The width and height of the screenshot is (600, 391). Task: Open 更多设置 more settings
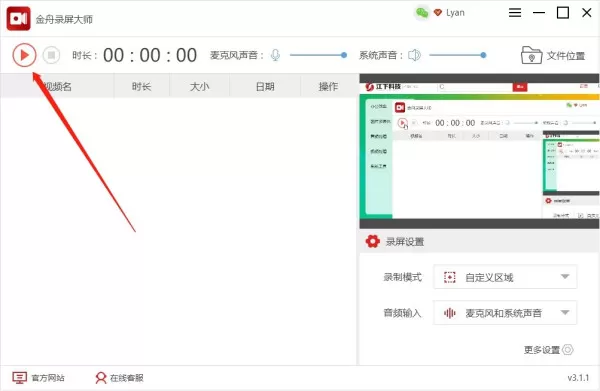[548, 350]
